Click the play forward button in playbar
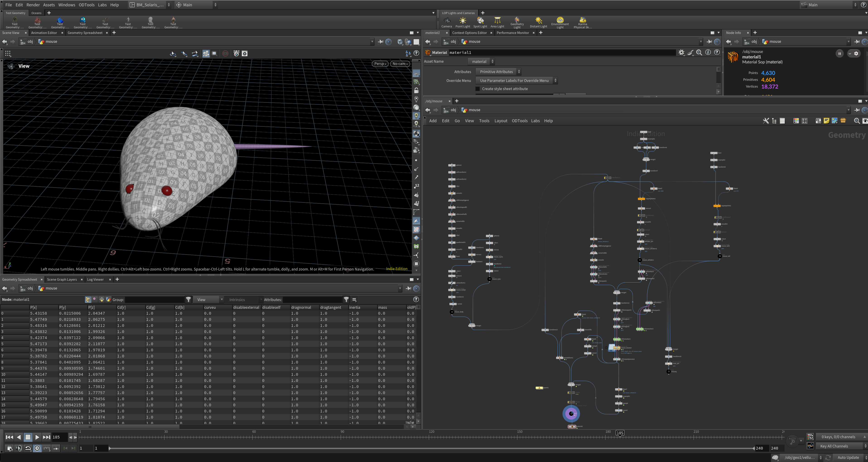 (x=37, y=437)
